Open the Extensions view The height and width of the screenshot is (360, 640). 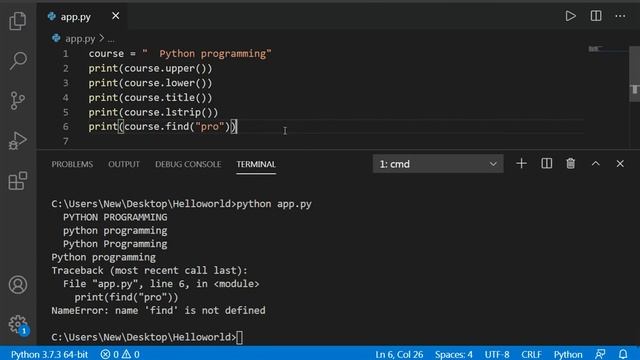(x=18, y=180)
